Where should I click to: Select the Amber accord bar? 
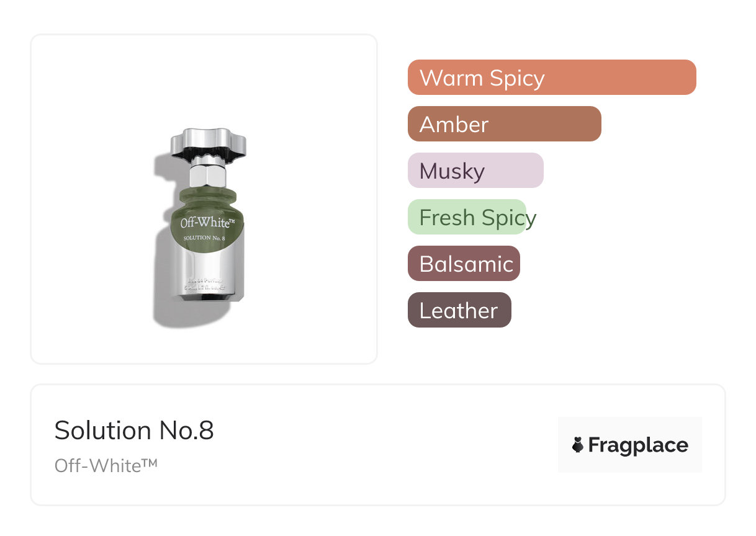point(505,124)
